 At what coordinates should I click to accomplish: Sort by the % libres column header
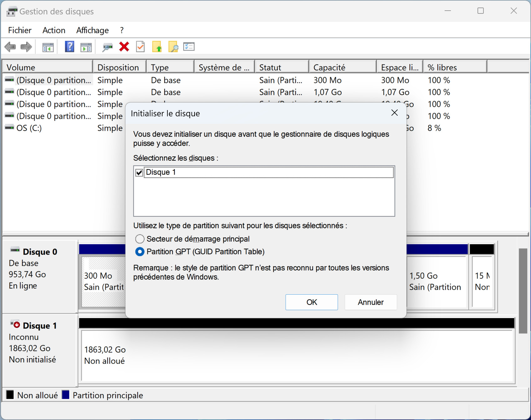coord(455,67)
